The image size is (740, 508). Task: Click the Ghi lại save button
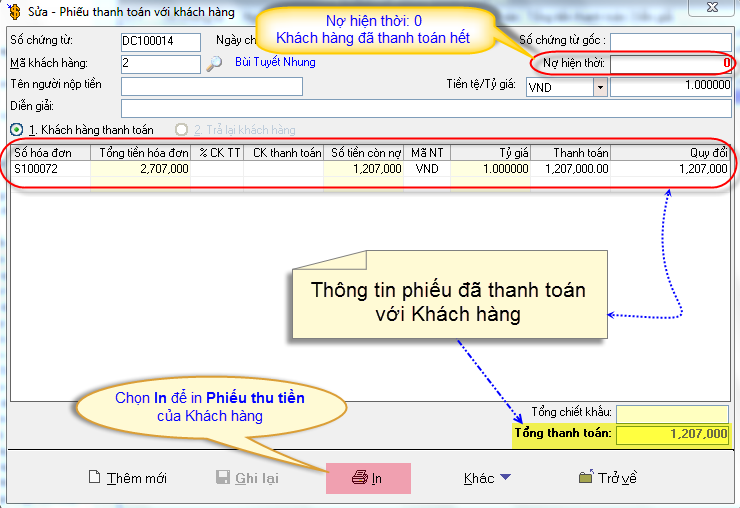[247, 478]
